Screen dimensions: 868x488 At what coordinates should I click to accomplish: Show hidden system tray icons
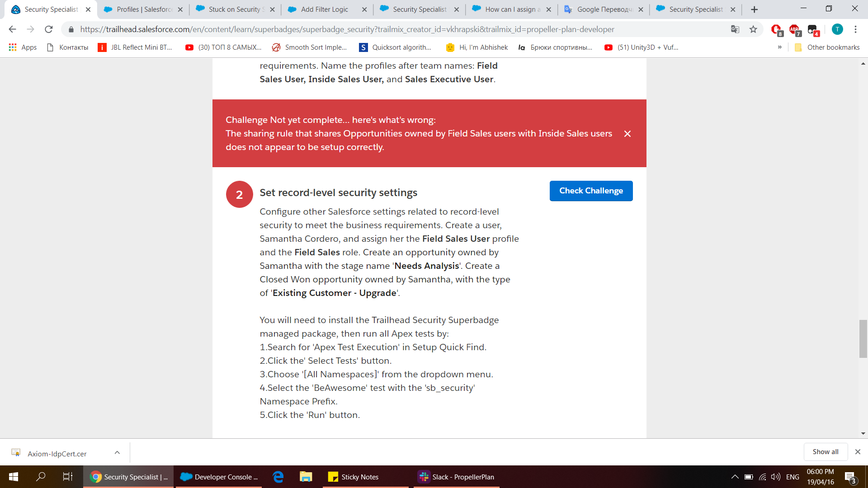pyautogui.click(x=735, y=477)
